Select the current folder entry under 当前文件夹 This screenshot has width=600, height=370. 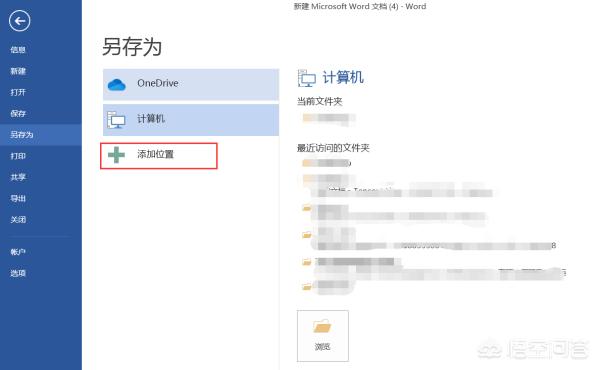pyautogui.click(x=328, y=118)
